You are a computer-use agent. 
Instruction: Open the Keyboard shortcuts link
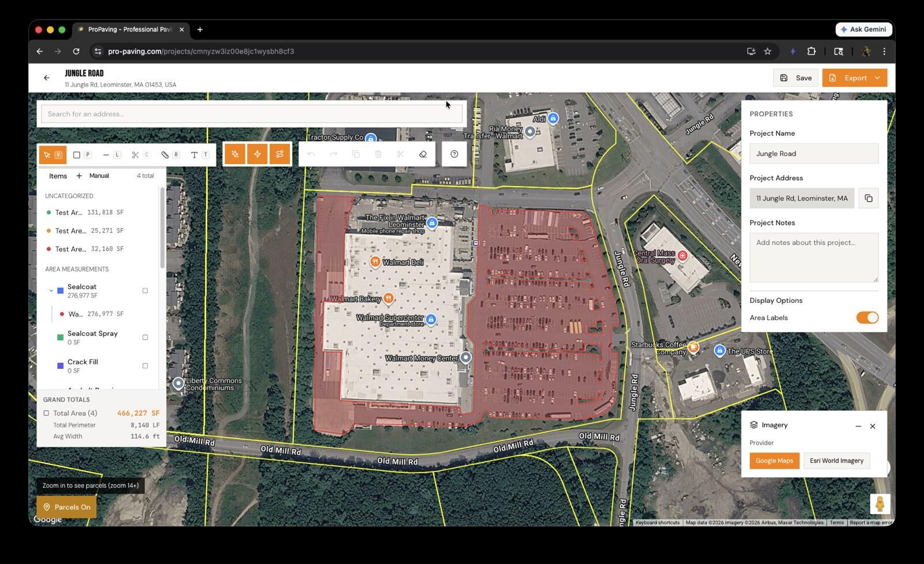click(x=657, y=522)
